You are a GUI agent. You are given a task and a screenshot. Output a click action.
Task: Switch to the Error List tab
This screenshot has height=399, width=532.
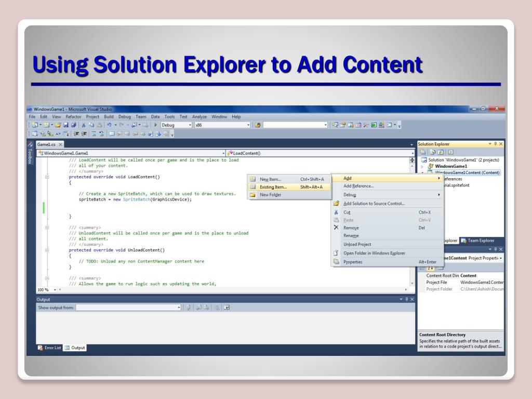point(49,348)
